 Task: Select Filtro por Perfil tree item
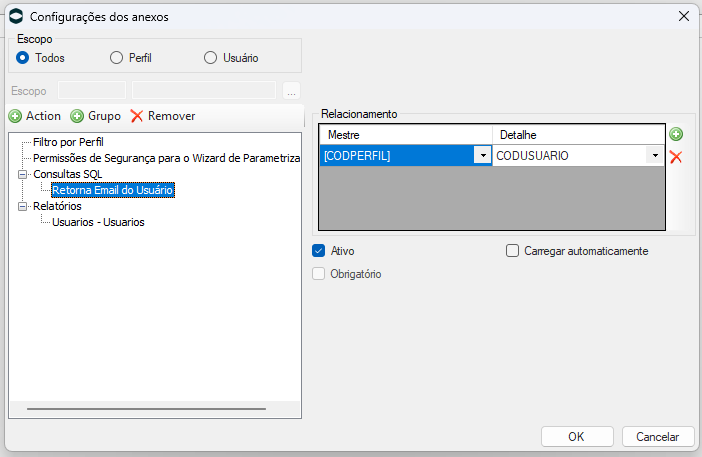pyautogui.click(x=68, y=142)
